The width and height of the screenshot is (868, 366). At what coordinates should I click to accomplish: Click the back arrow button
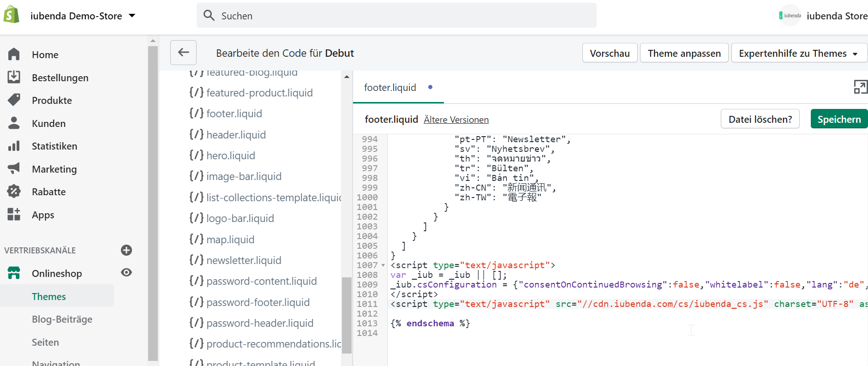(183, 53)
